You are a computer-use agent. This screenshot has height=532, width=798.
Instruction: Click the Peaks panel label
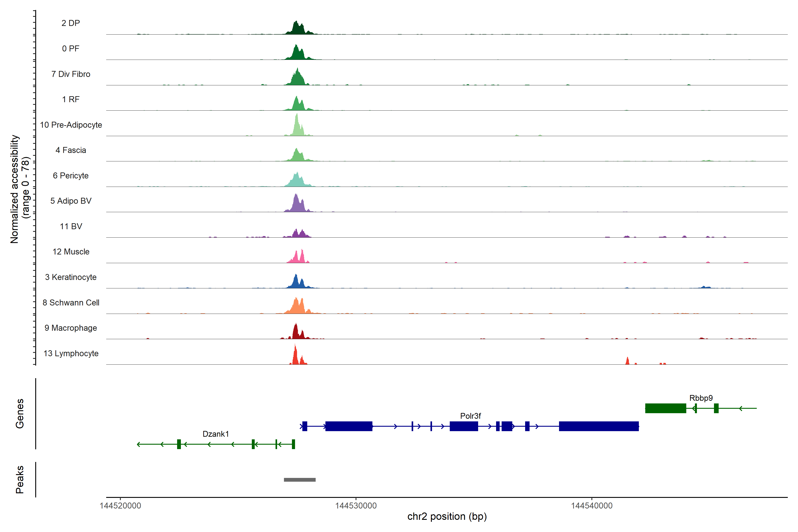tap(20, 479)
